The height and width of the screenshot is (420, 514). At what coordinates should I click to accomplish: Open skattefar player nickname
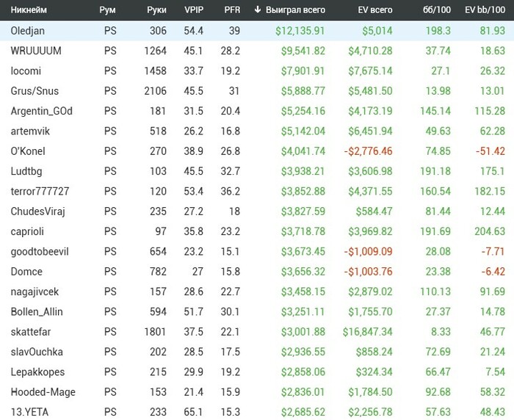coord(32,331)
